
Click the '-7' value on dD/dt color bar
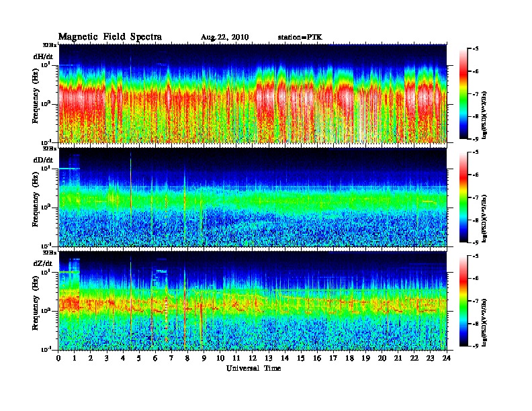(476, 197)
